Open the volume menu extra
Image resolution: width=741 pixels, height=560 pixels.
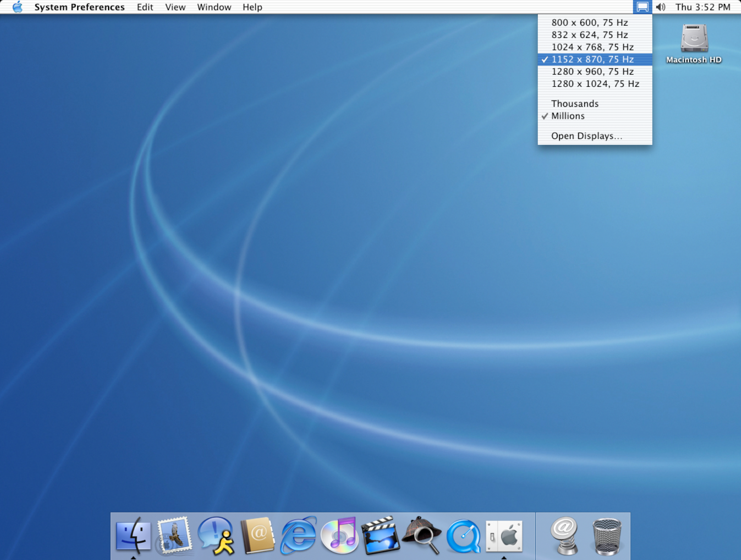[x=661, y=6]
